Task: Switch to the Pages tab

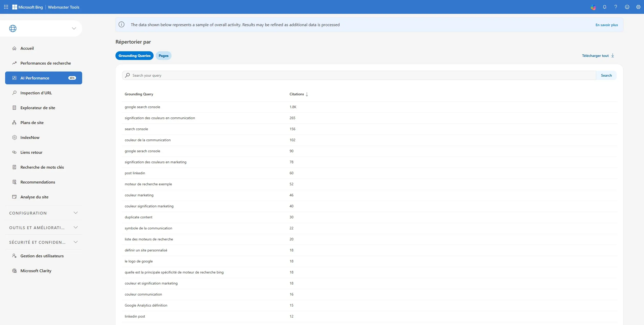Action: [x=163, y=56]
